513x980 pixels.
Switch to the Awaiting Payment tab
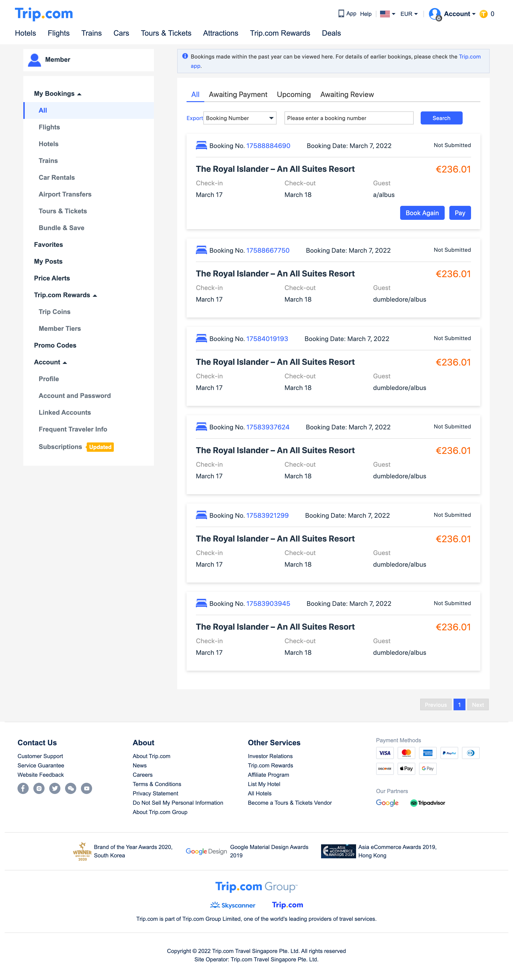238,94
